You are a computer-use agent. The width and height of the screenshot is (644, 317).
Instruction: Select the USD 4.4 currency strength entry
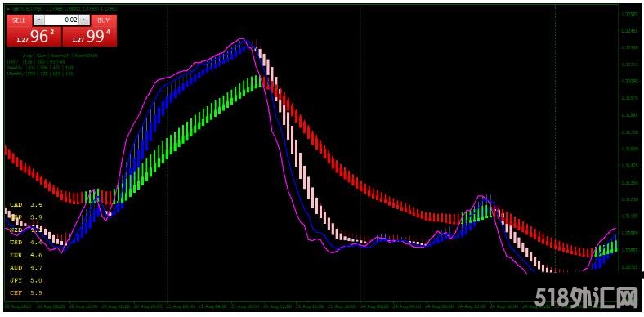26,243
